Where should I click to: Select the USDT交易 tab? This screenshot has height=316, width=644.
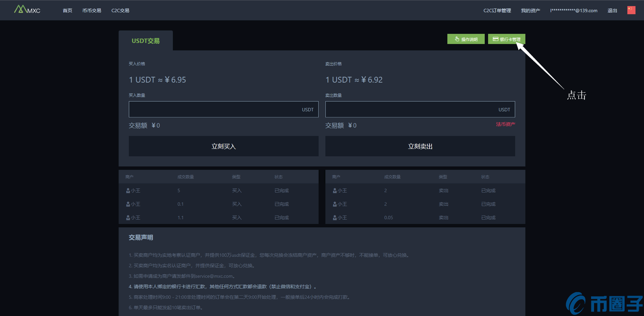146,41
